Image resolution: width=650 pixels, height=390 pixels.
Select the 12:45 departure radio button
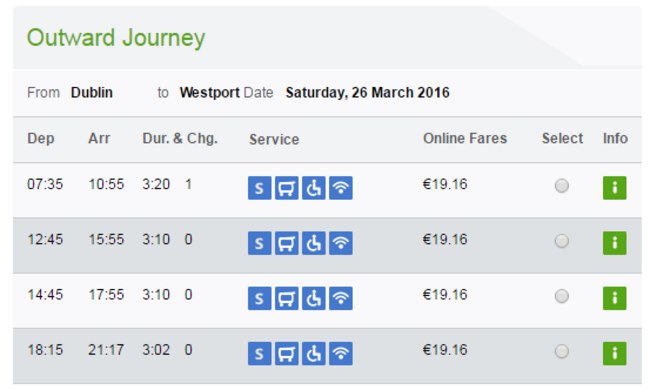[562, 241]
